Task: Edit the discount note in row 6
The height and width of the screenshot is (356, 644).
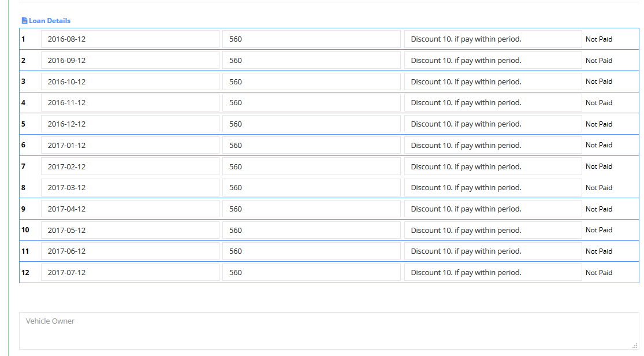Action: 493,145
